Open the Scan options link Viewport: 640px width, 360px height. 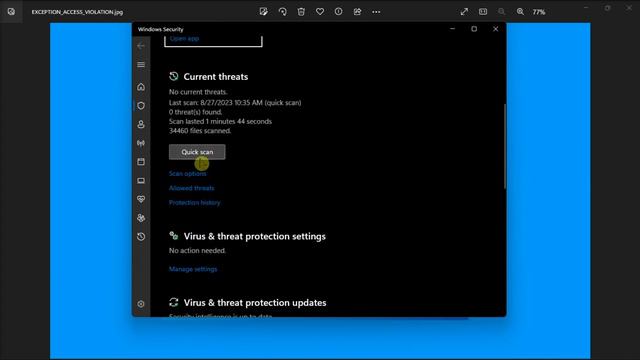(188, 173)
